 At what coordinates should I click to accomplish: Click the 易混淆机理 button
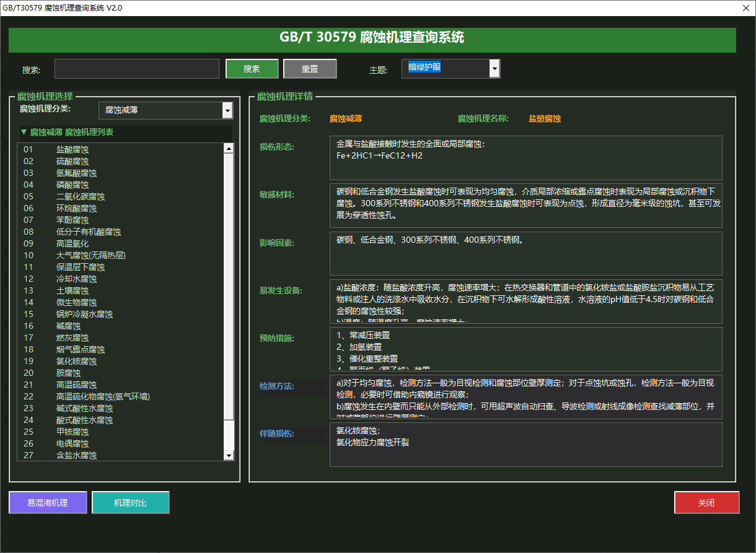(48, 503)
